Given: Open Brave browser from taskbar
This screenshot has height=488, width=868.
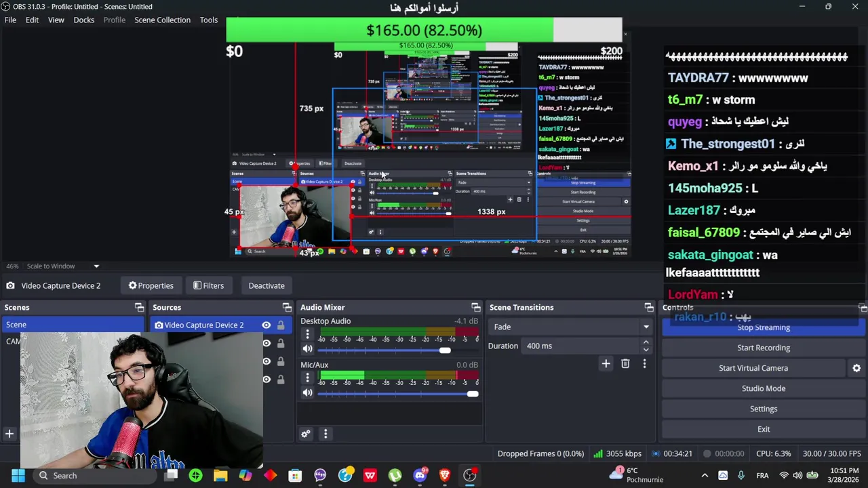Looking at the screenshot, I should [445, 476].
